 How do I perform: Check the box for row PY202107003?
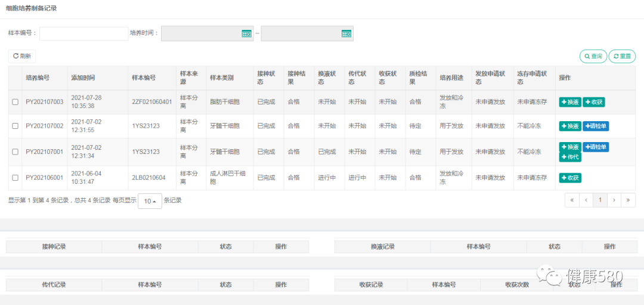(15, 102)
